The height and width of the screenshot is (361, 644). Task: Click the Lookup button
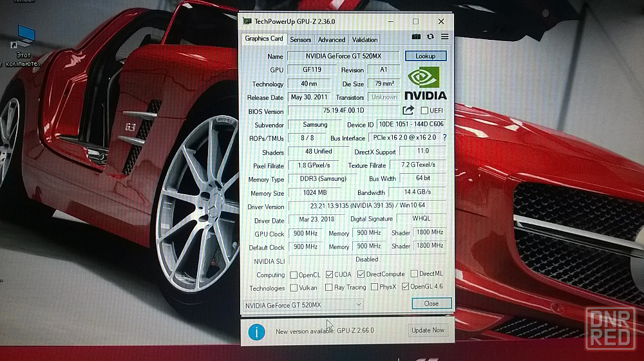point(426,56)
